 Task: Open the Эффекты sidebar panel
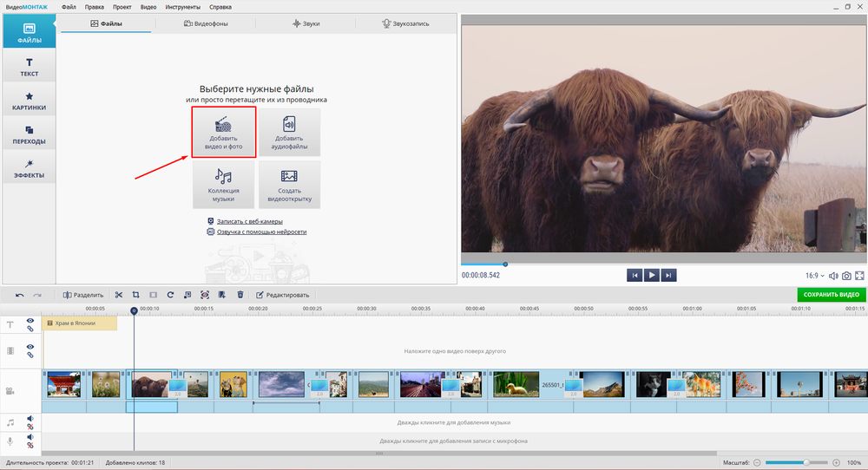tap(28, 168)
